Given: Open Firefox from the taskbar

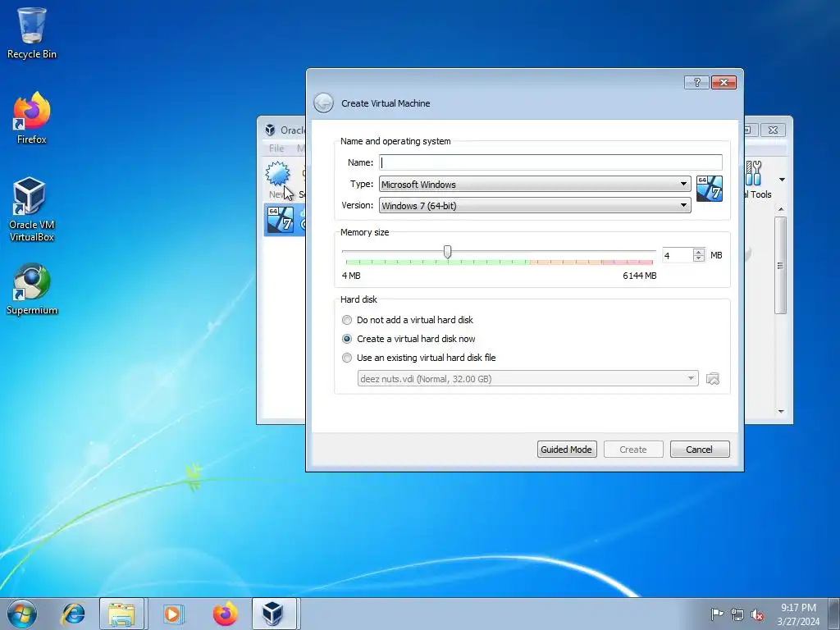Looking at the screenshot, I should (225, 614).
